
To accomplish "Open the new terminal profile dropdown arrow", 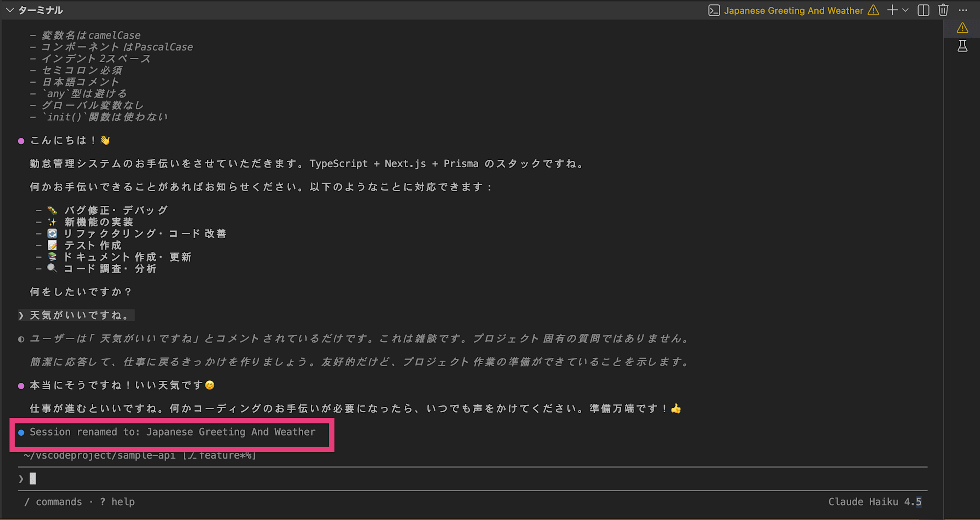I will 906,10.
